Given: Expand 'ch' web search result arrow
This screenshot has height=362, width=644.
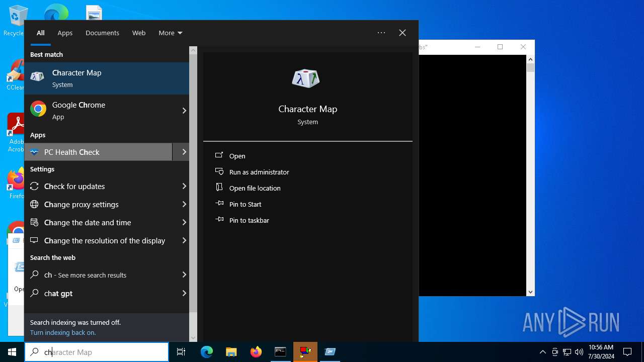Looking at the screenshot, I should (x=184, y=275).
